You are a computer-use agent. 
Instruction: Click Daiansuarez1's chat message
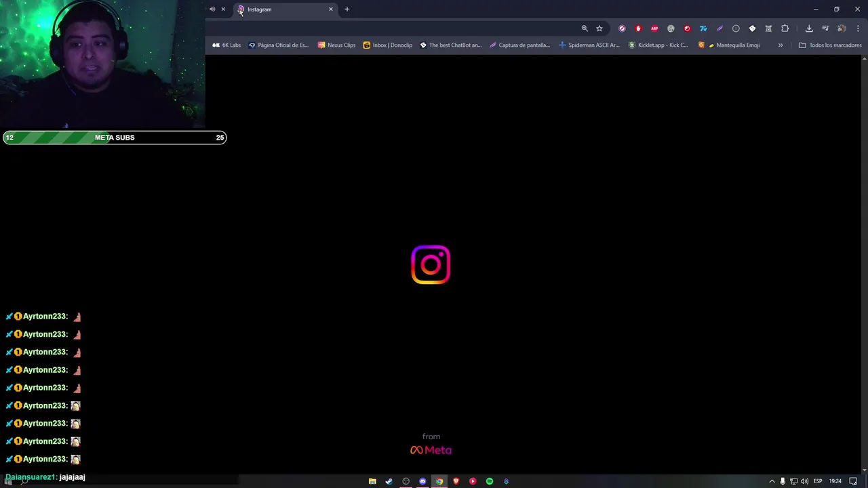(45, 477)
